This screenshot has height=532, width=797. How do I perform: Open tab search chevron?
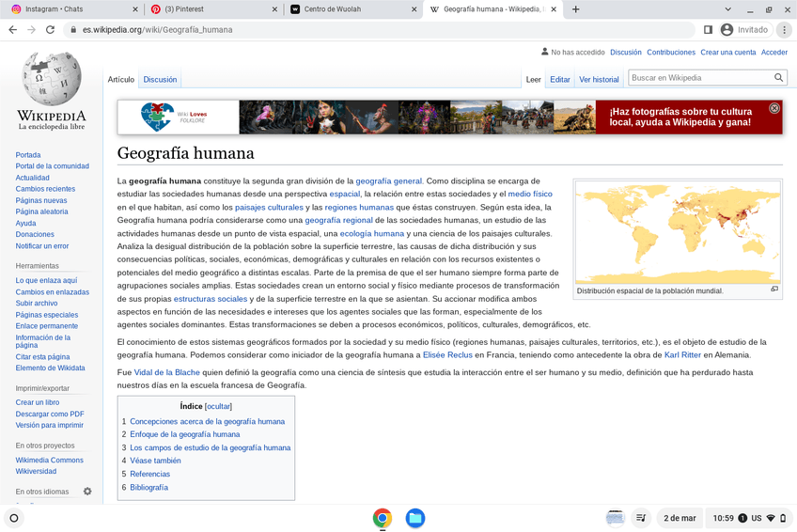[727, 9]
